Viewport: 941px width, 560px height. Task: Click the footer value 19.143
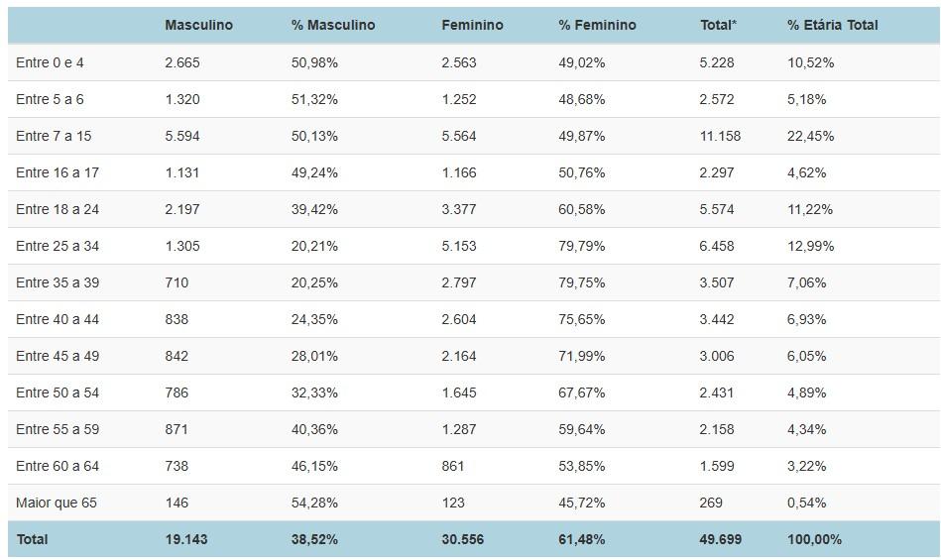pos(186,539)
